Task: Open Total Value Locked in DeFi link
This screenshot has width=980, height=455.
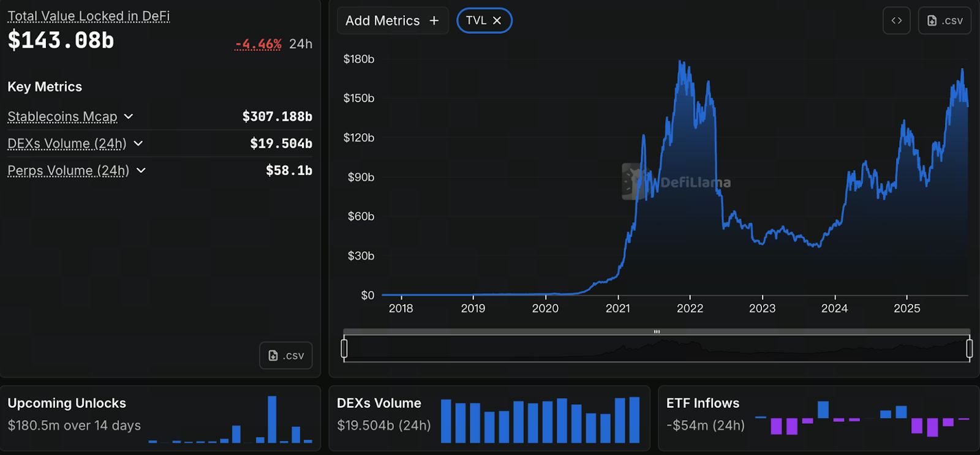Action: pyautogui.click(x=89, y=17)
